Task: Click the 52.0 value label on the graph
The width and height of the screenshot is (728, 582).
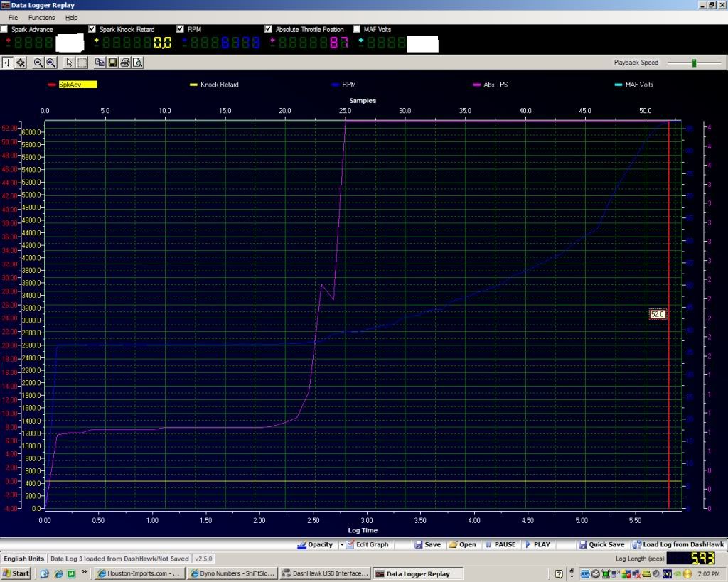Action: (657, 314)
